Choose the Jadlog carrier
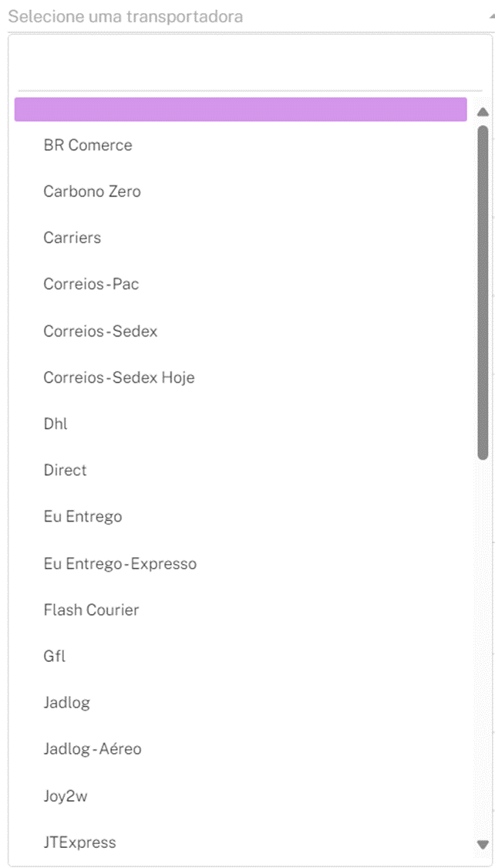Screen dimensions: 495x868 click(x=67, y=702)
